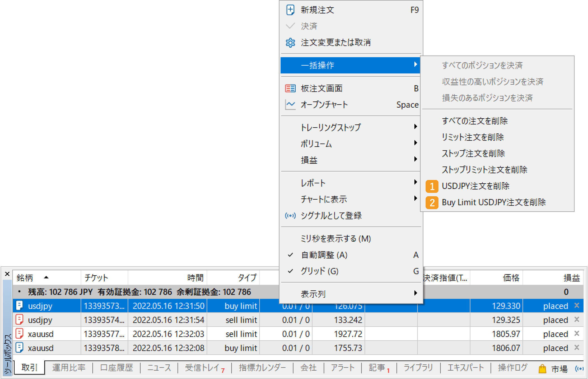Click the signal icon beside シグナルとして登録

(290, 216)
